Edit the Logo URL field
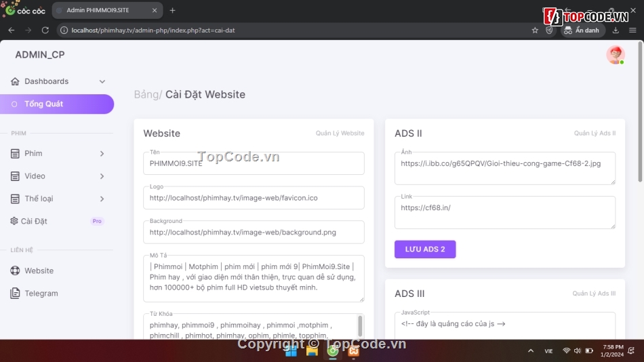Screen dimensions: 644x362 pyautogui.click(x=254, y=198)
